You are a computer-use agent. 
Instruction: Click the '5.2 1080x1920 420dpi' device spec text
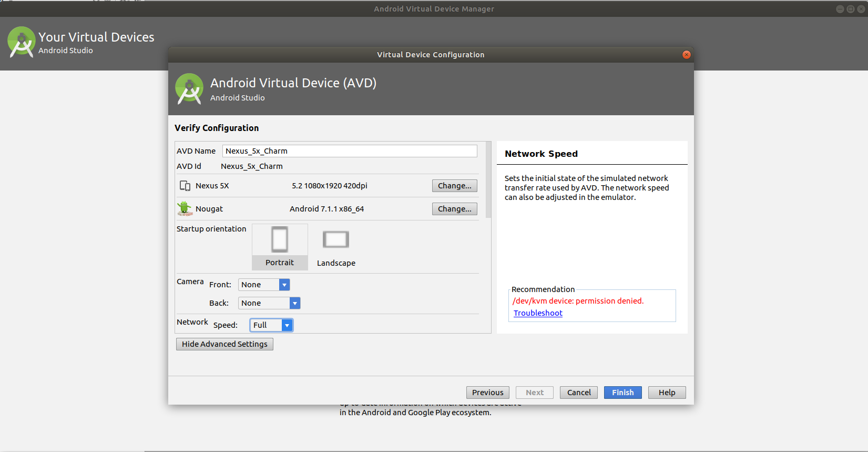point(330,186)
